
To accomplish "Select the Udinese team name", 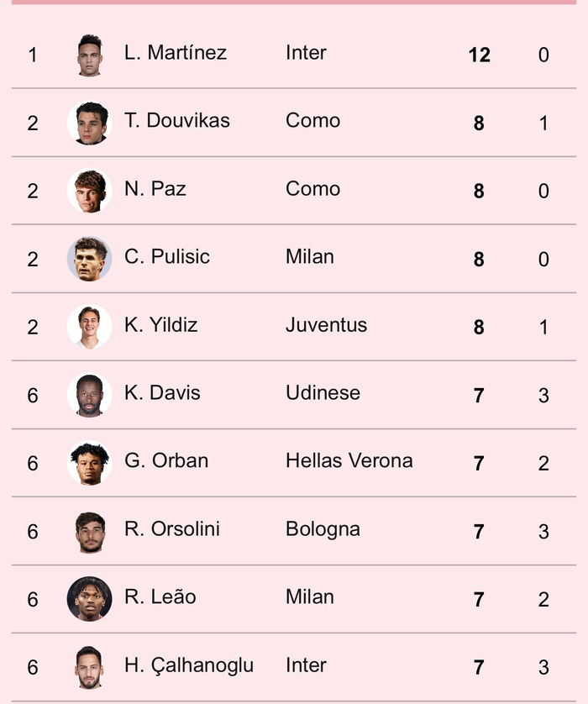I will coord(323,393).
